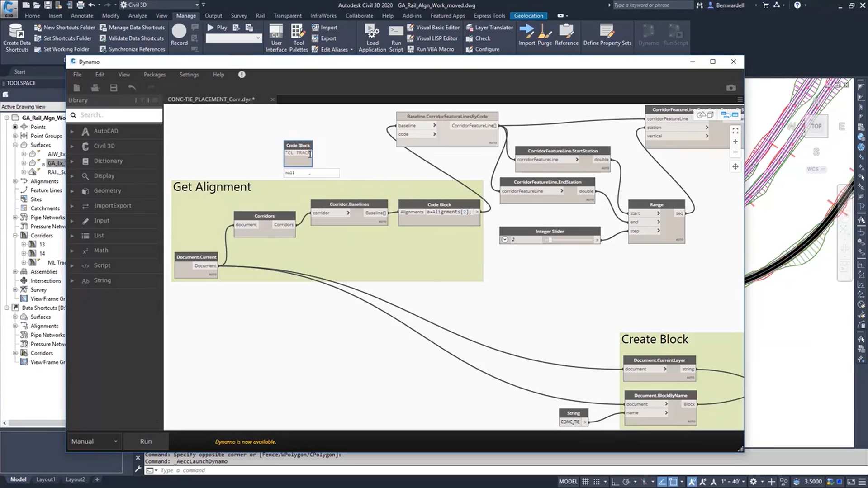Click the Run button in Dynamo
The image size is (868, 488).
[146, 441]
